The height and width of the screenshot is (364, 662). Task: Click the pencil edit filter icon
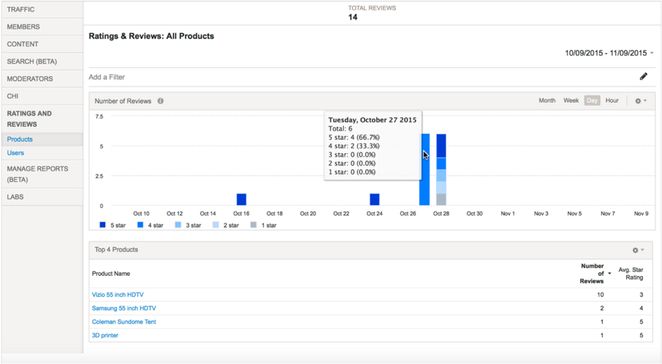643,76
